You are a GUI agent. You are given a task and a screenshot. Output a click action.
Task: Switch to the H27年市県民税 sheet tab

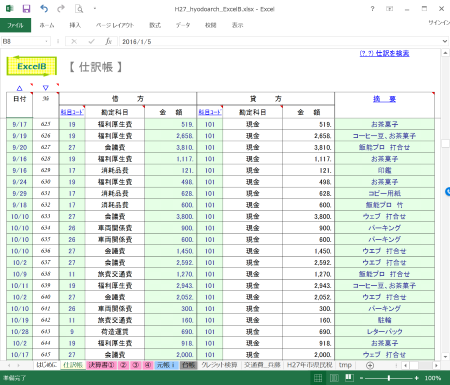click(x=310, y=365)
